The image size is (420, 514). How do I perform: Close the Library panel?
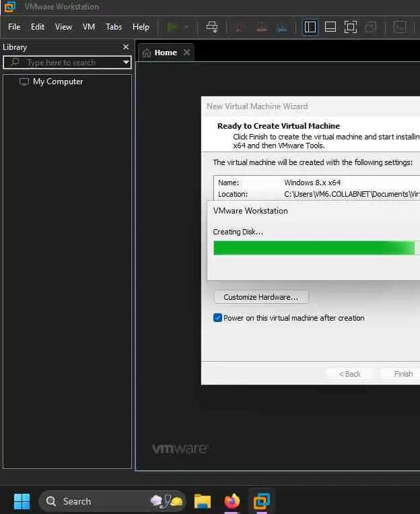tap(126, 47)
